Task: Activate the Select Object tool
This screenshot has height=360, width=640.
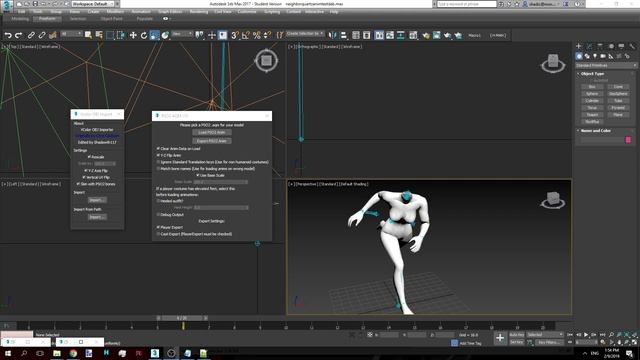Action: pyautogui.click(x=88, y=36)
